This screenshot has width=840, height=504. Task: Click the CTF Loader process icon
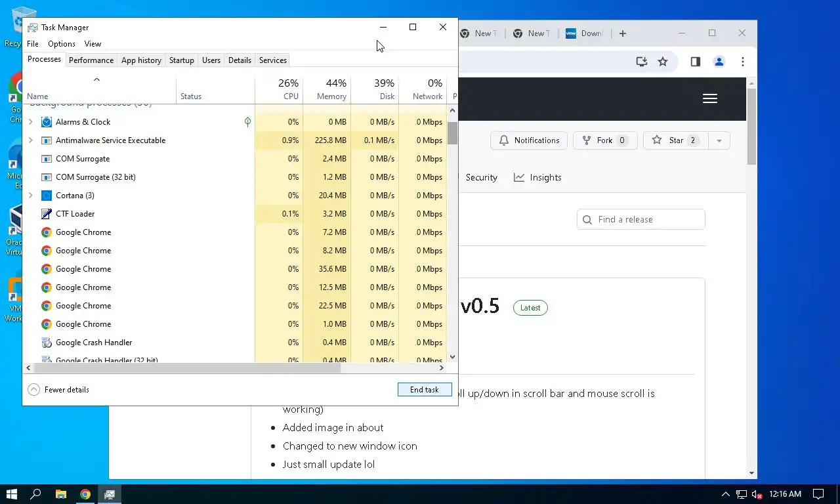tap(47, 214)
